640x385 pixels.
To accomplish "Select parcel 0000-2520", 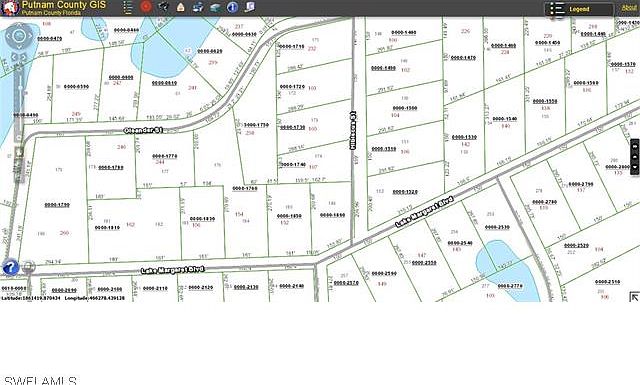I will click(576, 245).
